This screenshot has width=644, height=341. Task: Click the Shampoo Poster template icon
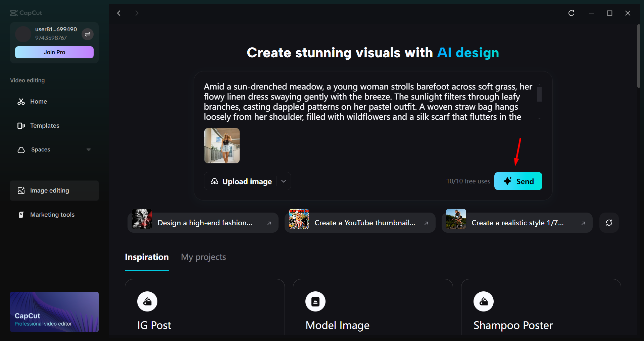483,301
